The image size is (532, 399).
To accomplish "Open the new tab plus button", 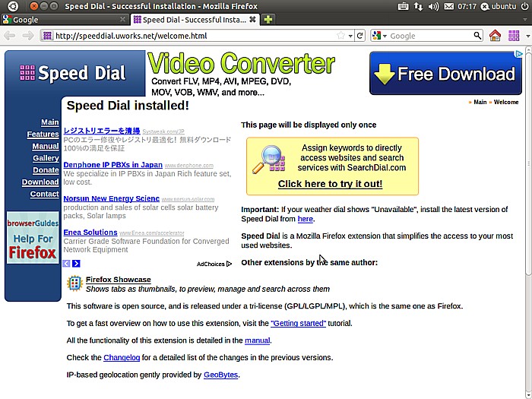I will click(x=268, y=20).
